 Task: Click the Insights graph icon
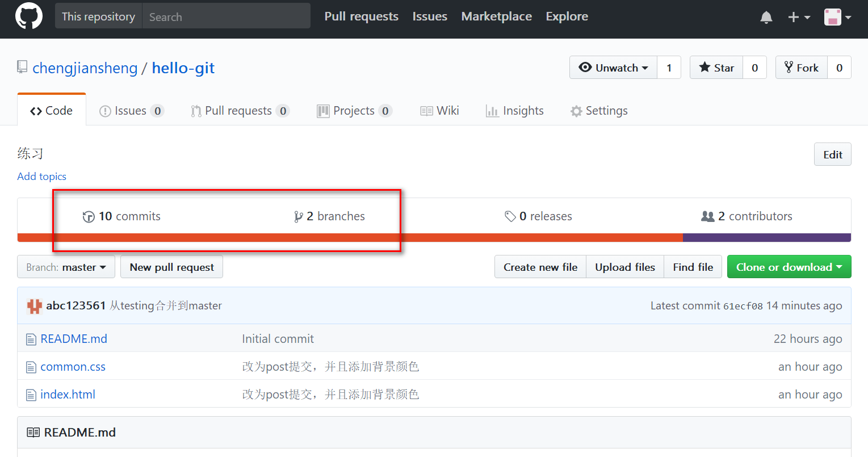(492, 111)
